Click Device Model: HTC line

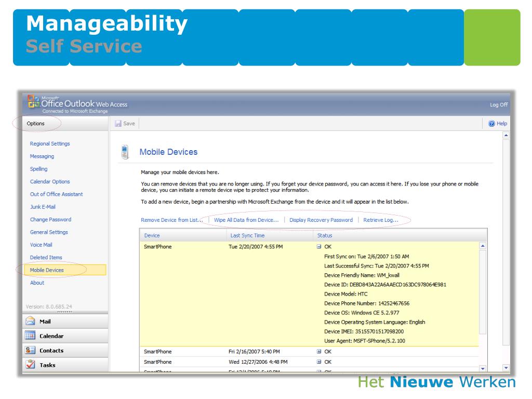(x=345, y=294)
